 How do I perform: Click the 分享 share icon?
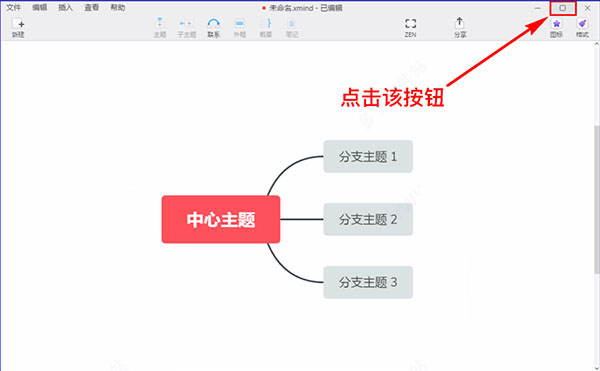point(460,28)
